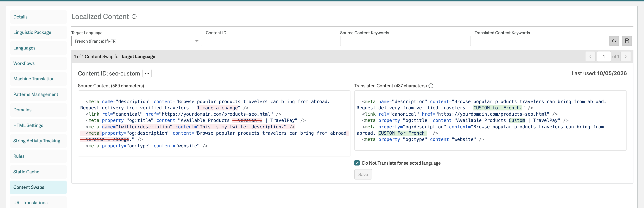Go to next content swap page

[626, 56]
